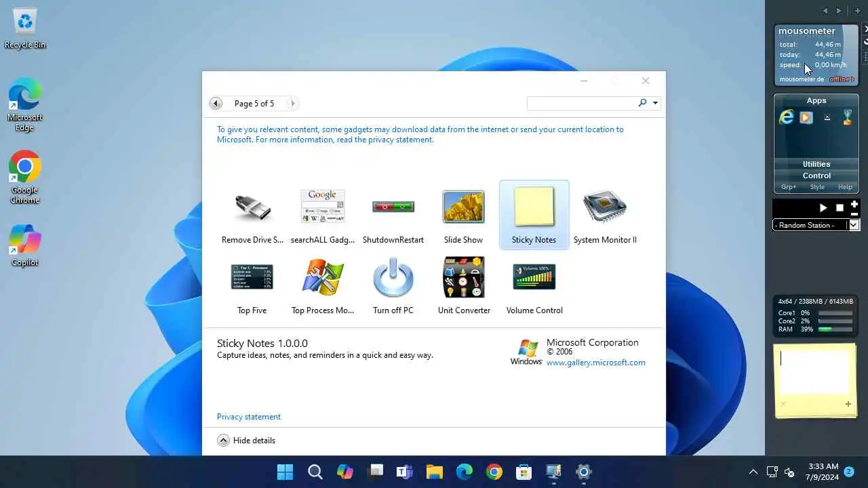Show hidden tray icons chevron

(x=753, y=472)
